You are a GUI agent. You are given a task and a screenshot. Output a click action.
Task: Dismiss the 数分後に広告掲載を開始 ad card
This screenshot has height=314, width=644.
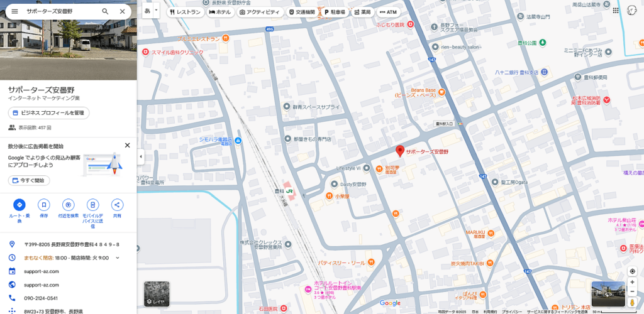(127, 145)
